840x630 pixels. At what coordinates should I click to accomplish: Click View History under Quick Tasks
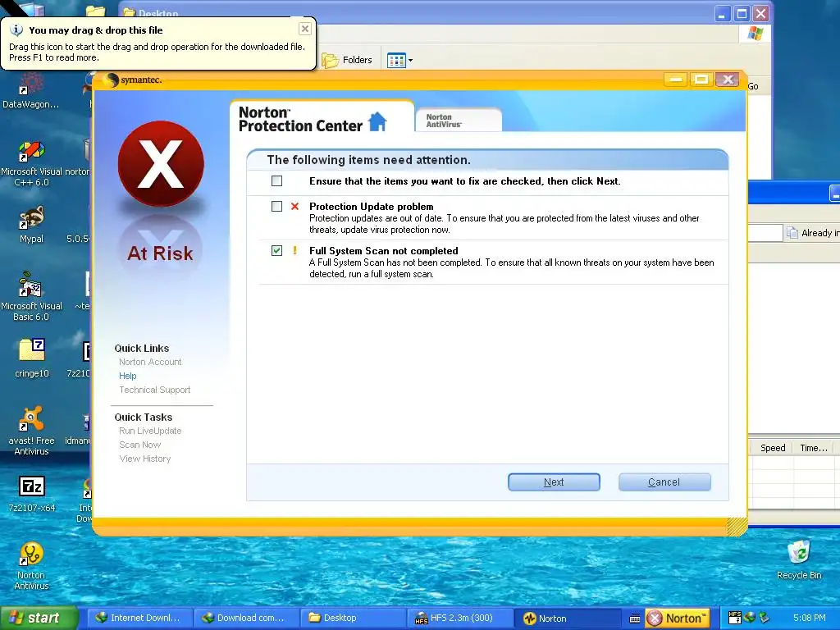(x=144, y=459)
